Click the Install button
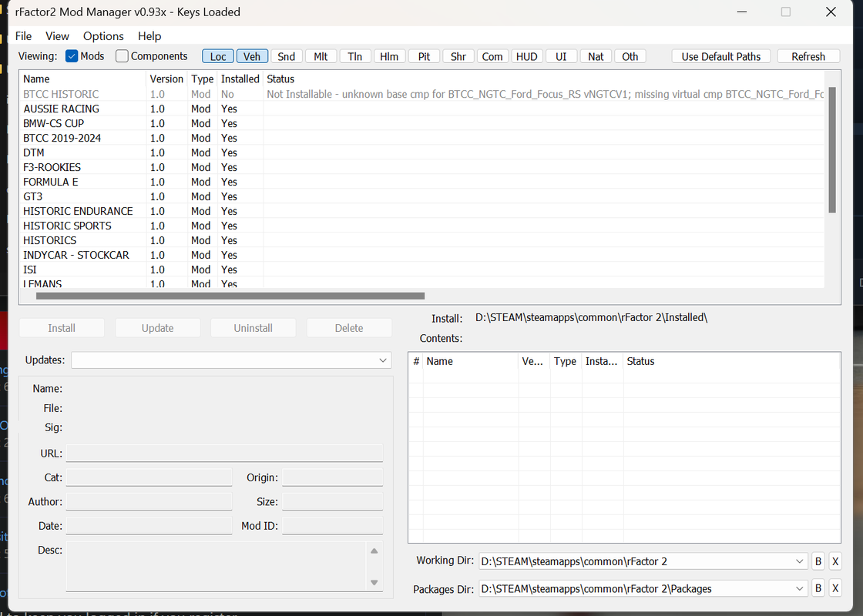Viewport: 863px width, 616px height. click(62, 328)
